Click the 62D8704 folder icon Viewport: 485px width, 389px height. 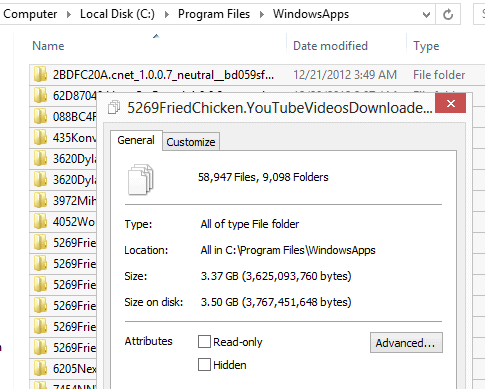tap(40, 96)
